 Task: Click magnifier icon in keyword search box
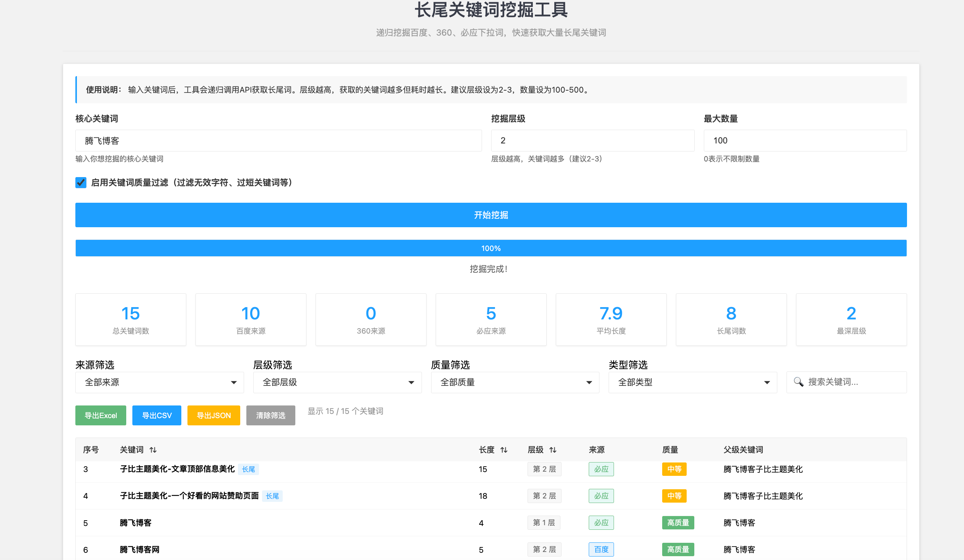pos(798,382)
